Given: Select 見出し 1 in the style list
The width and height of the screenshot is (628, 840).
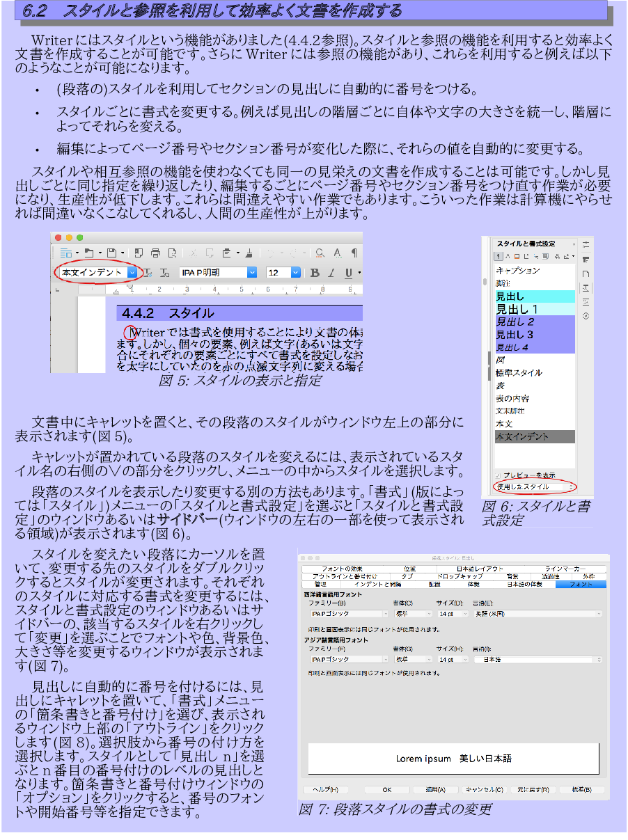Looking at the screenshot, I should [535, 309].
